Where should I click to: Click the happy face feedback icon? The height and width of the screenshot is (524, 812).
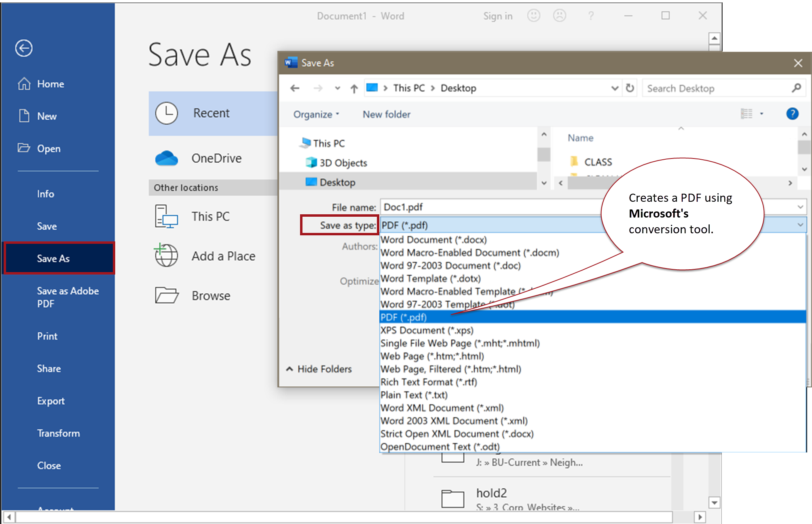[534, 16]
